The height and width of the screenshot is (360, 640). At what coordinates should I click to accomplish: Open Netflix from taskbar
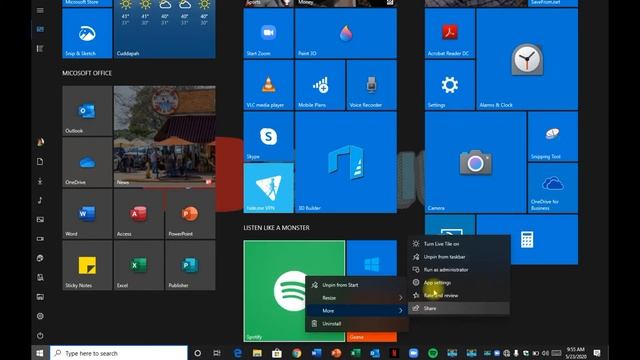click(x=394, y=353)
